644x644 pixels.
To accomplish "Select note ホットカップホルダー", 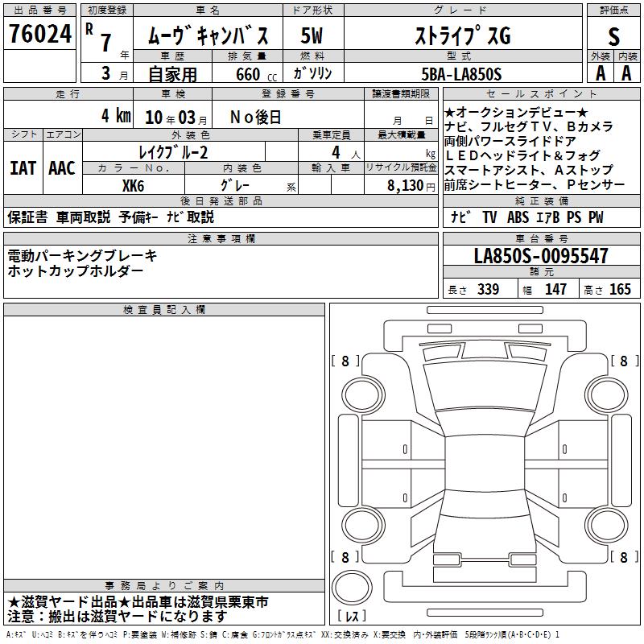I will 75,270.
